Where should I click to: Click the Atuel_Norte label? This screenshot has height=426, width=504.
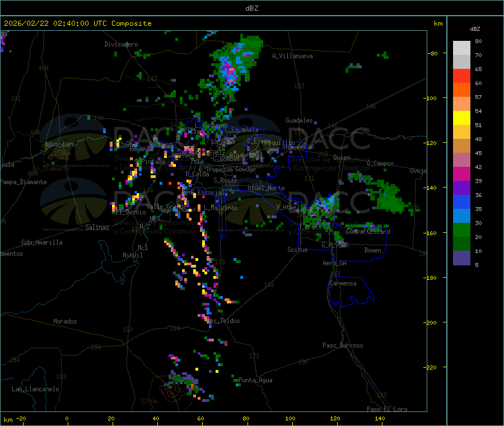coord(266,188)
